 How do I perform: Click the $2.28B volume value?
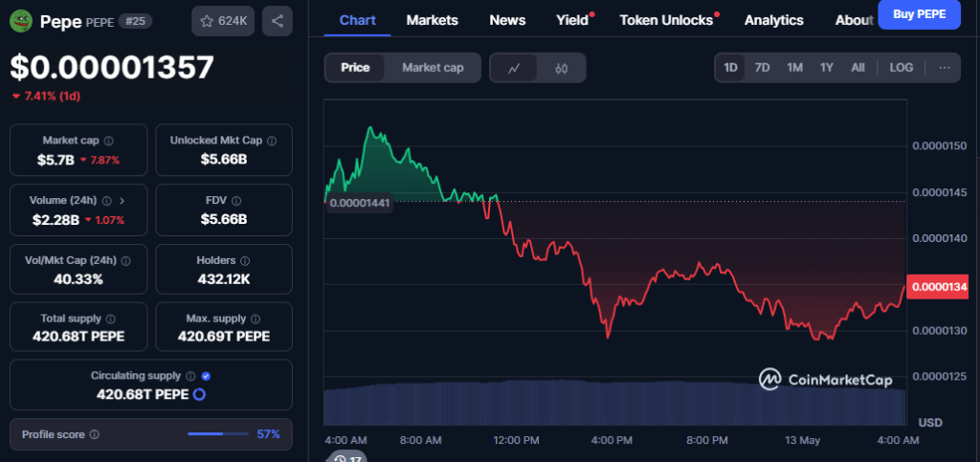tap(56, 220)
